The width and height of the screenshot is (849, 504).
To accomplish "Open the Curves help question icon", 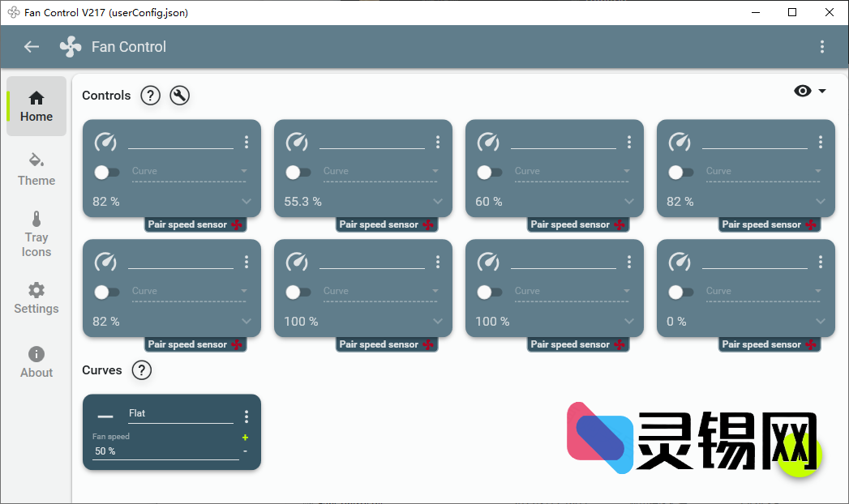I will (x=141, y=370).
